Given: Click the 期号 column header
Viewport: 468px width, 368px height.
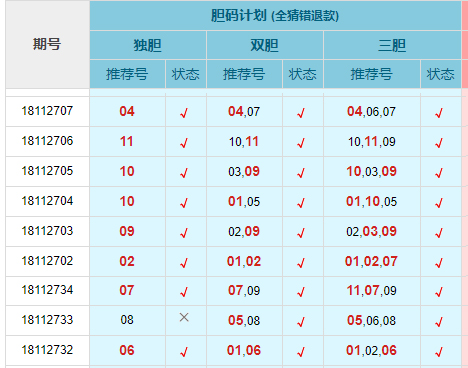Looking at the screenshot, I should click(x=47, y=44).
